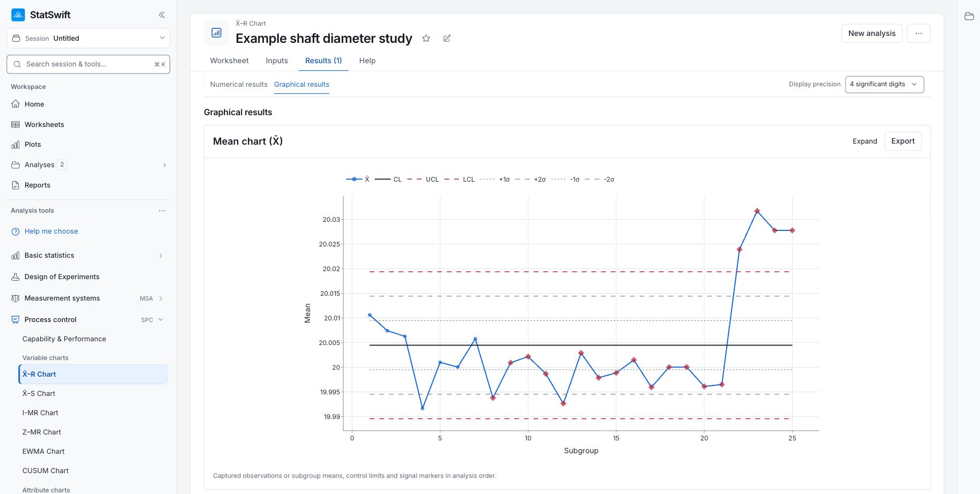Expand Basic statistics chevron
Image resolution: width=980 pixels, height=494 pixels.
pos(161,256)
